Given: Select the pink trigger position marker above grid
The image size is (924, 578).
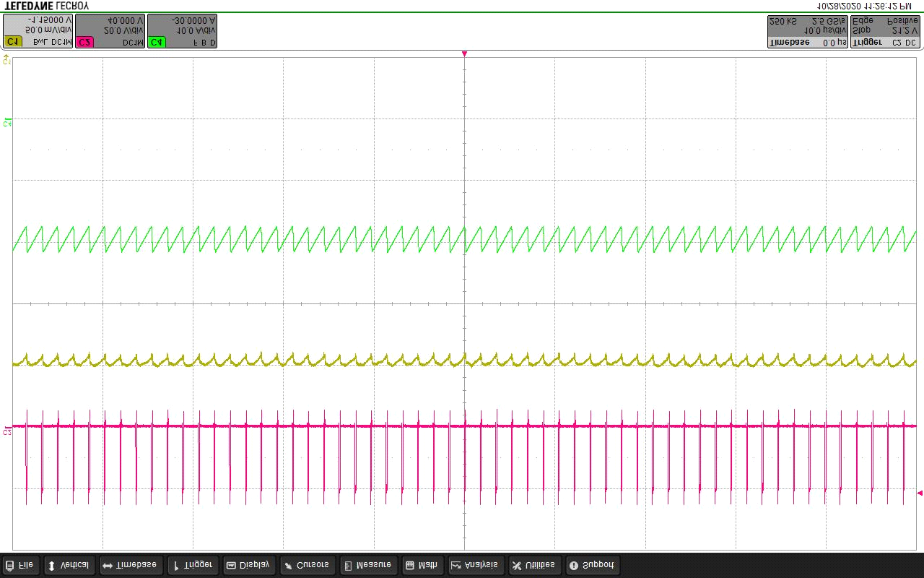Looking at the screenshot, I should [x=464, y=54].
